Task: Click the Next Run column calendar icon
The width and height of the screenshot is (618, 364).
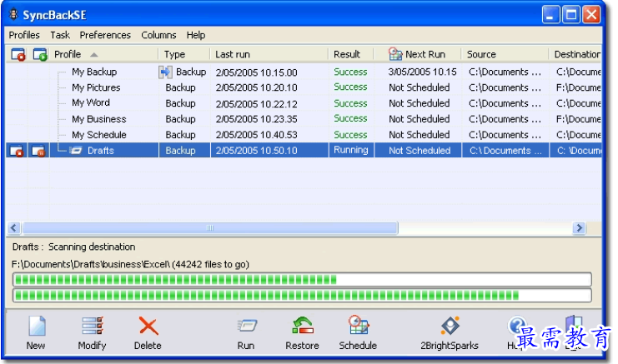Action: pos(395,54)
